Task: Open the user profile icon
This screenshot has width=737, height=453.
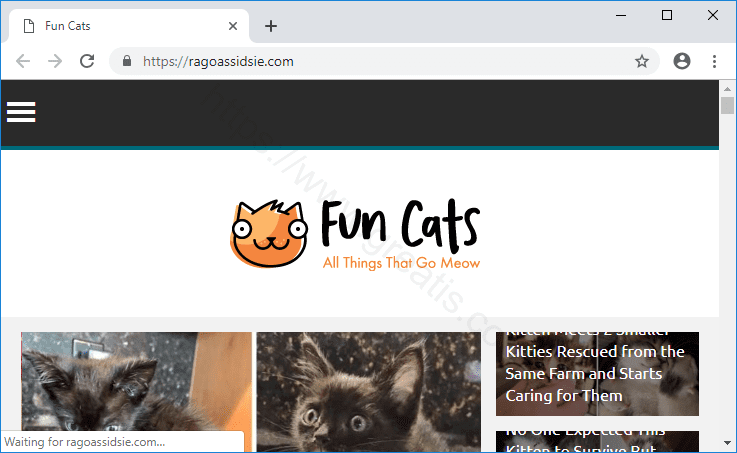Action: point(682,61)
